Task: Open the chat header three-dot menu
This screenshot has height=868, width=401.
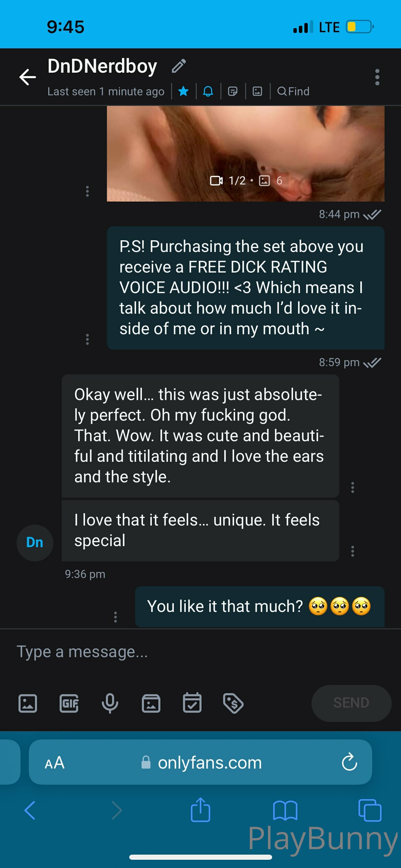Action: [x=377, y=77]
